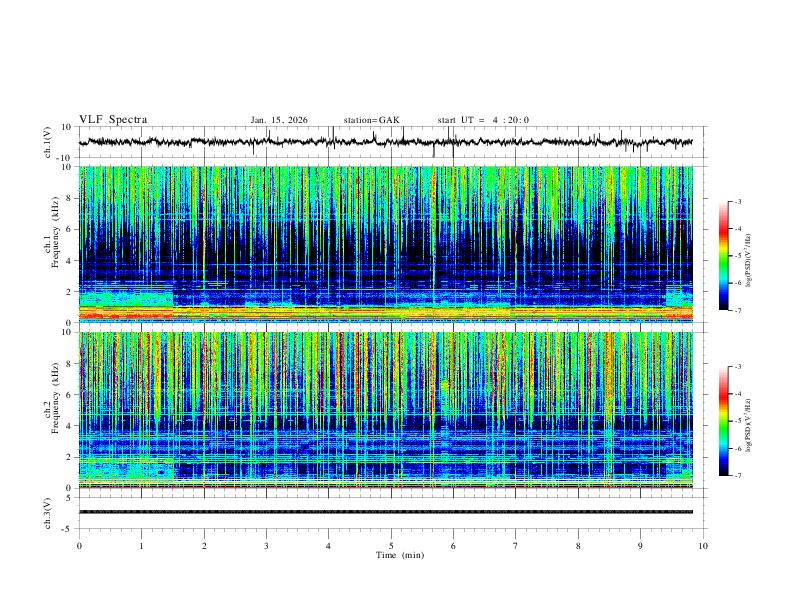Click the "5" tick on the time axis

coord(391,546)
